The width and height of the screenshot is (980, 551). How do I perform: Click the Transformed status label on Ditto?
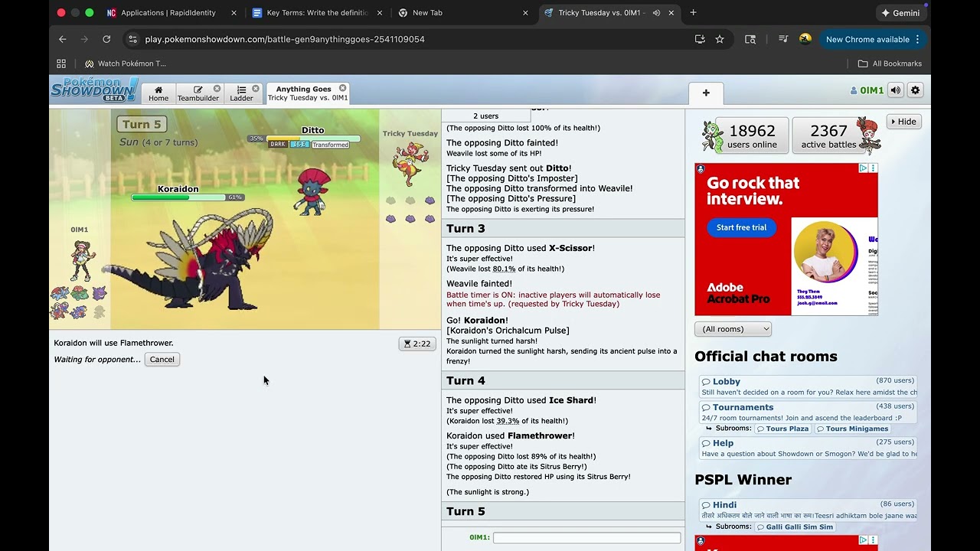[x=331, y=145]
